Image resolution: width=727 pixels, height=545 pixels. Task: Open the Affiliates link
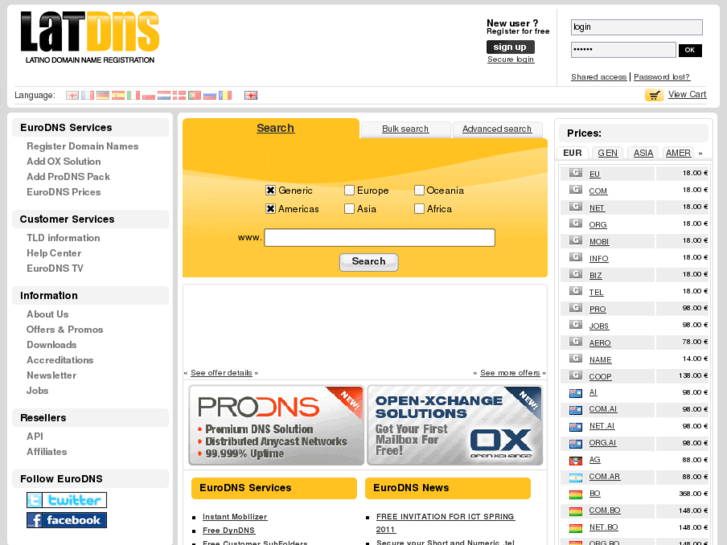(46, 451)
